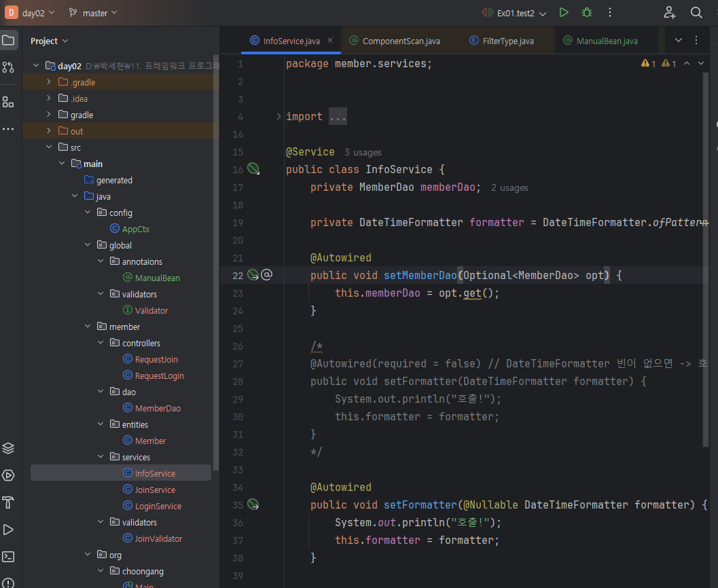Image resolution: width=718 pixels, height=588 pixels.
Task: Expand the out folder
Action: (49, 130)
